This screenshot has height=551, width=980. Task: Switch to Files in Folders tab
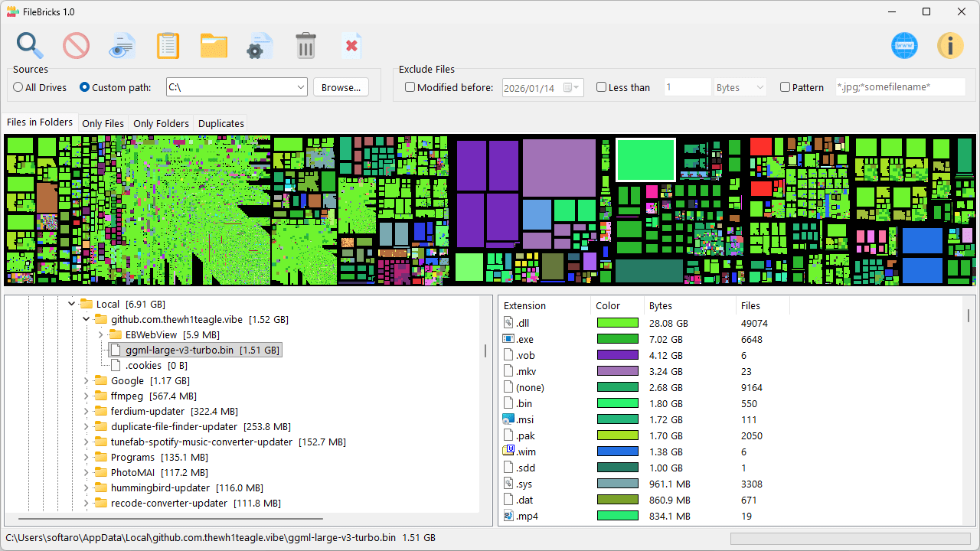(x=40, y=122)
